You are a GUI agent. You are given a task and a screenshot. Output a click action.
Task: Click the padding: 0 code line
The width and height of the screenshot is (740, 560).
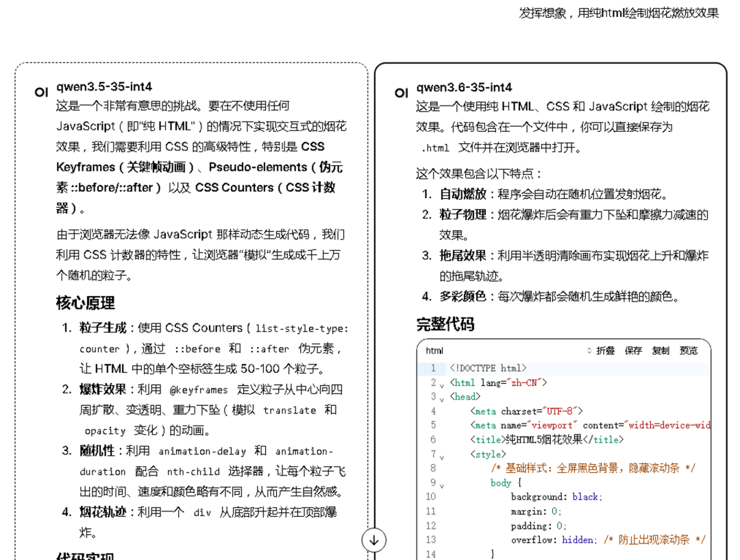click(539, 526)
